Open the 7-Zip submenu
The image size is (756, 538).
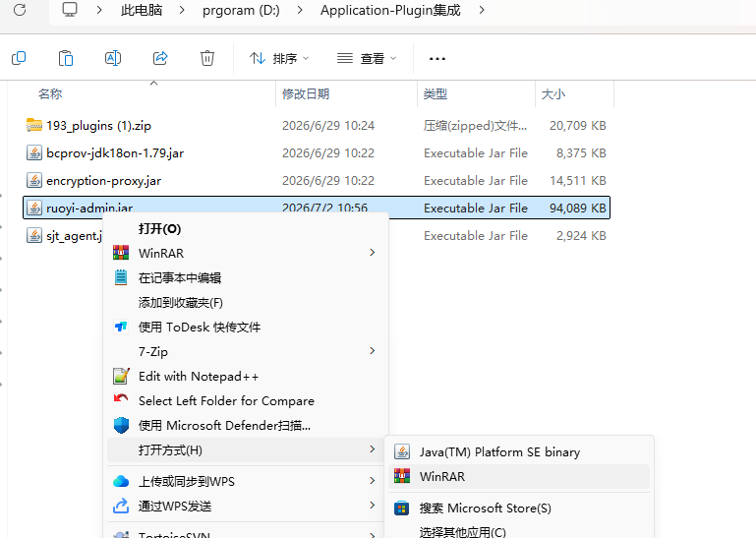pyautogui.click(x=247, y=351)
